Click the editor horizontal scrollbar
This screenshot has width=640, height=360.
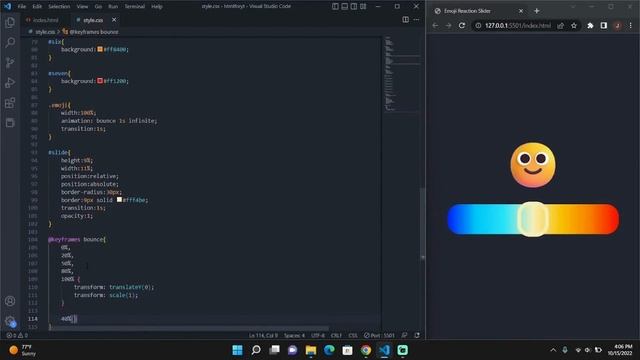[x=189, y=328]
